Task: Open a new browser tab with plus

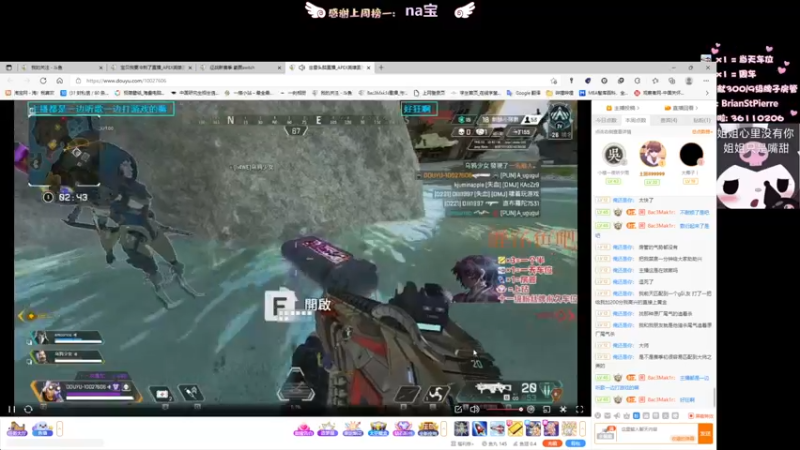Action: click(x=381, y=67)
